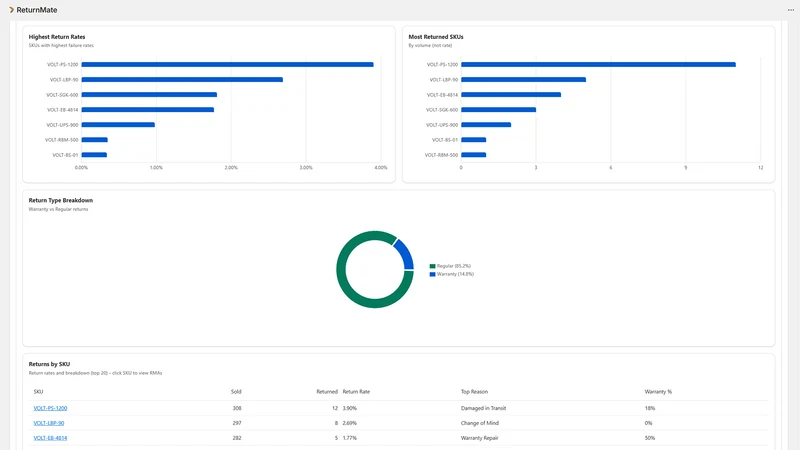This screenshot has width=800, height=450.
Task: Click VOLT-PS-1200 bar in Most Returned SKUs
Action: [x=598, y=64]
